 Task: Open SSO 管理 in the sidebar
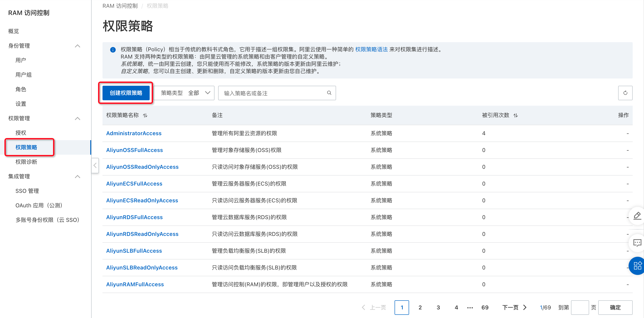[x=27, y=191]
